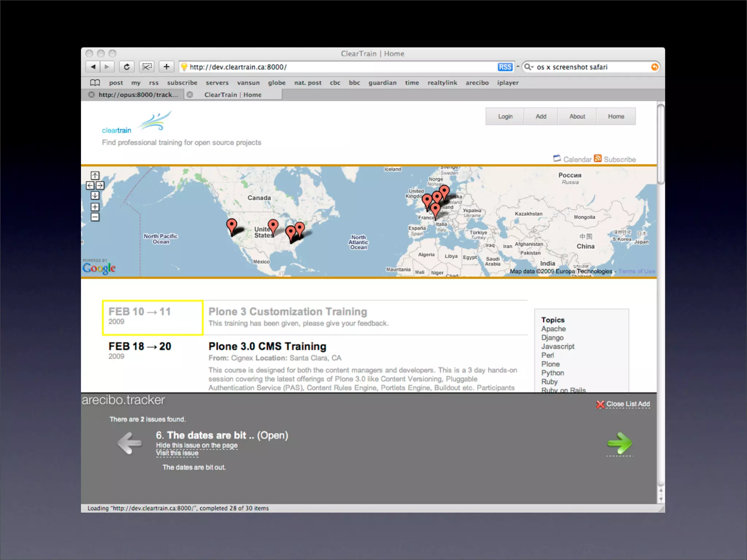The image size is (747, 560).
Task: Close the ClearTrain Home tab
Action: pyautogui.click(x=190, y=95)
